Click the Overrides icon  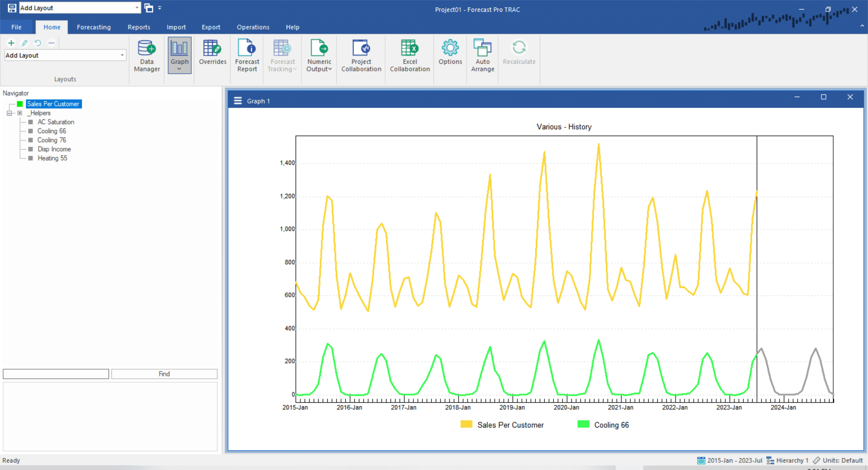pos(212,52)
